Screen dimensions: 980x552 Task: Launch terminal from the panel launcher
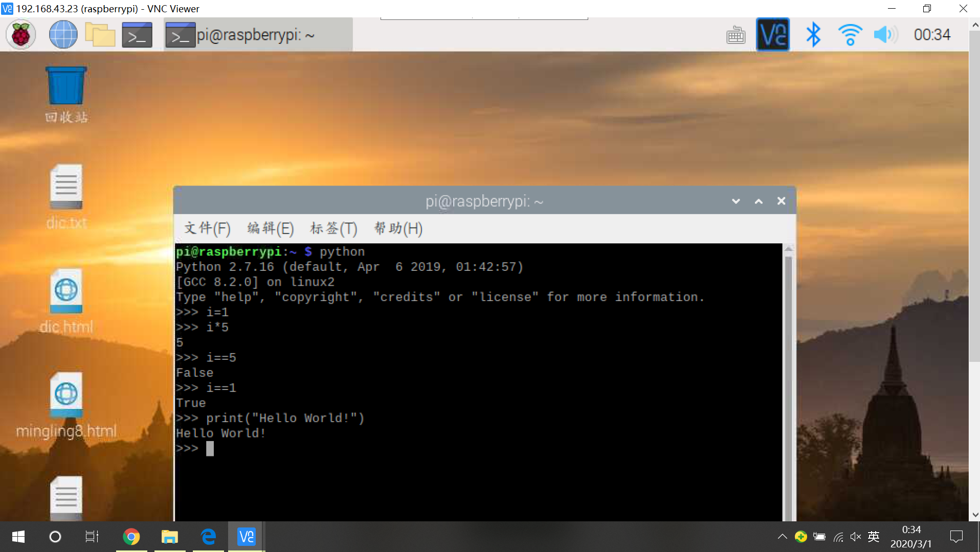tap(137, 35)
